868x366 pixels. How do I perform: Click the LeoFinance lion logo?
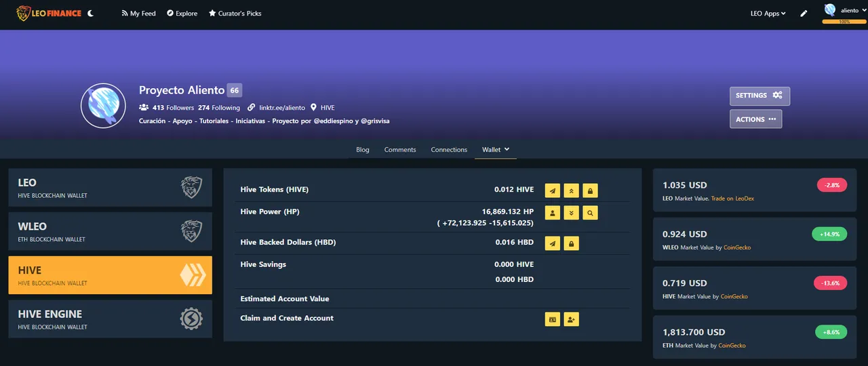click(49, 13)
